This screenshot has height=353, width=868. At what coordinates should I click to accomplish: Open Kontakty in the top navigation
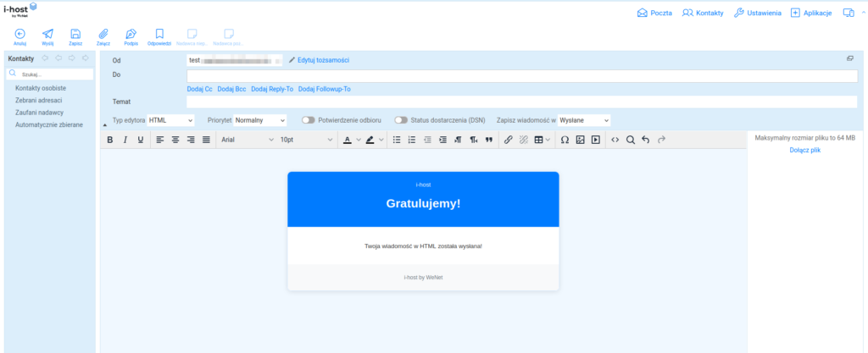tap(703, 14)
